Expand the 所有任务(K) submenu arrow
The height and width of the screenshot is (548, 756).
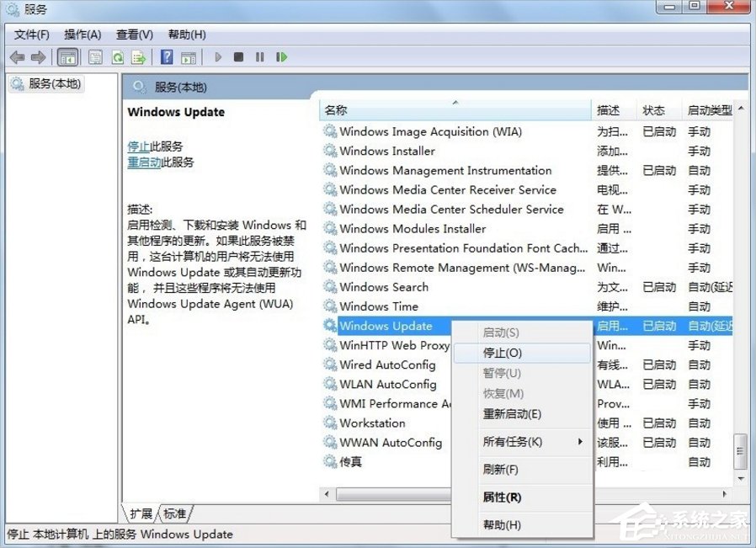click(x=579, y=442)
